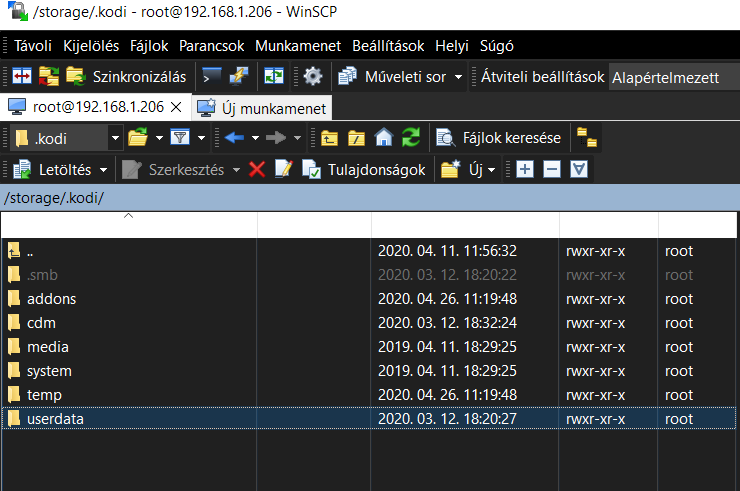This screenshot has height=491, width=740.
Task: Open Alapértelmezett transfer settings combo box
Action: pyautogui.click(x=675, y=77)
